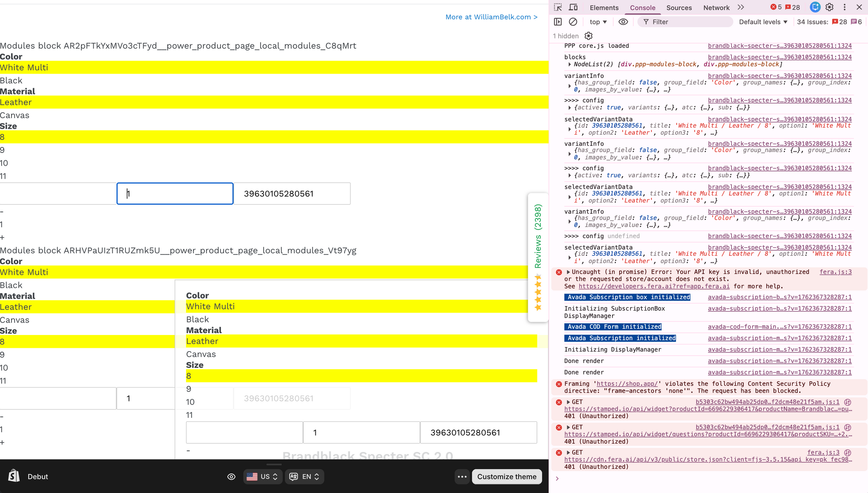Show console sidebar panel icon
868x493 pixels.
[x=558, y=22]
